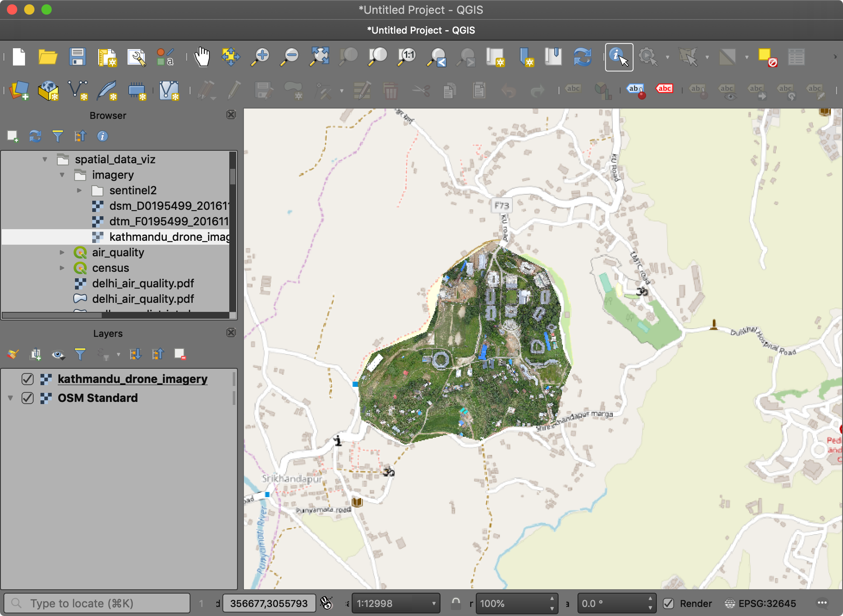Open the map scale dropdown
Screen dimensions: 843x616
[434, 604]
